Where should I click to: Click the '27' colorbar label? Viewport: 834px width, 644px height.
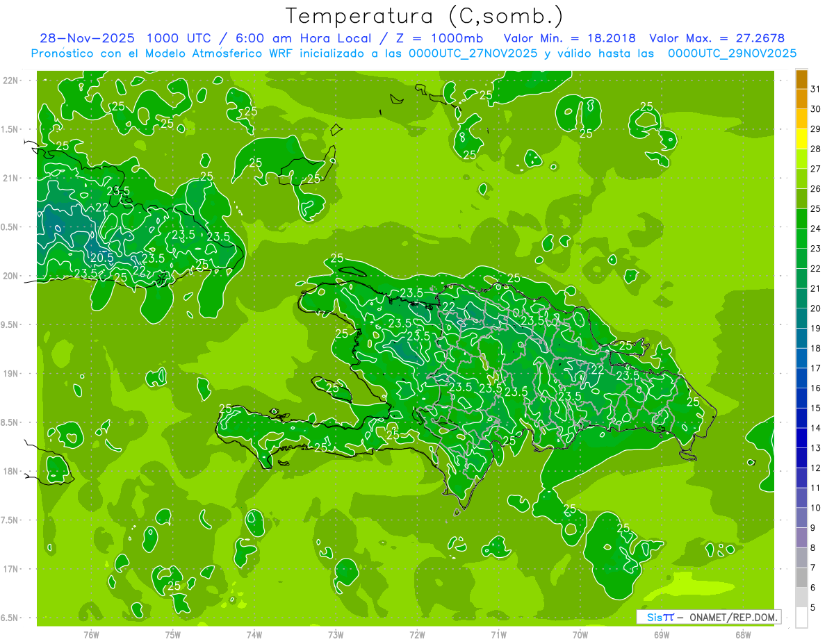pos(816,169)
